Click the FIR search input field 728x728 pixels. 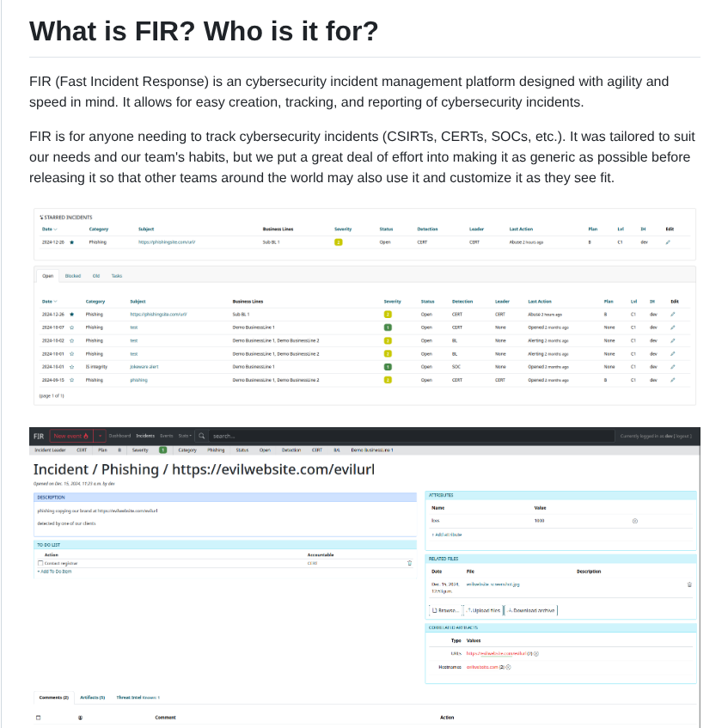coord(258,436)
